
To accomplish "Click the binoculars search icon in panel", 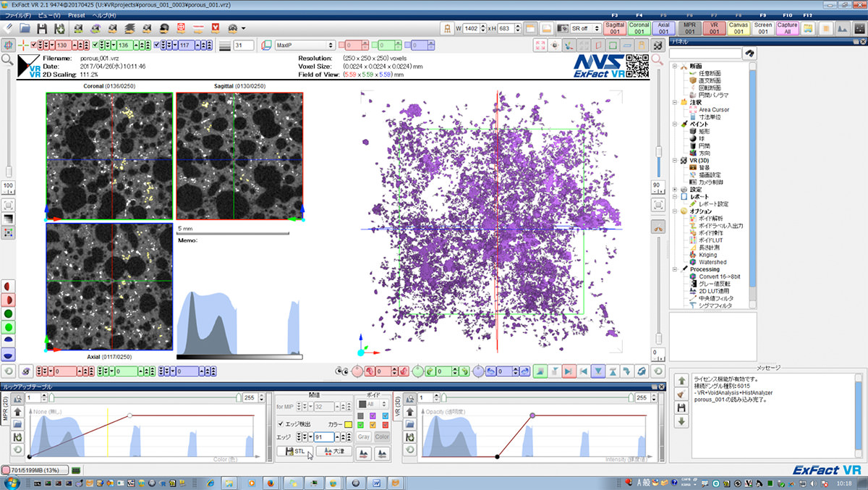I will tap(750, 54).
